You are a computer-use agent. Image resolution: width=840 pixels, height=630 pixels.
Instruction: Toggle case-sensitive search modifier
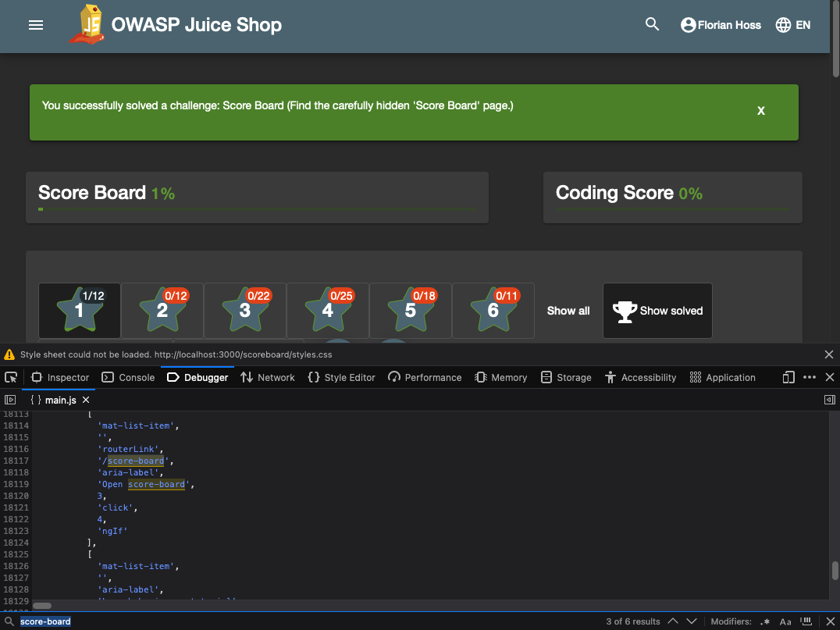coord(785,622)
